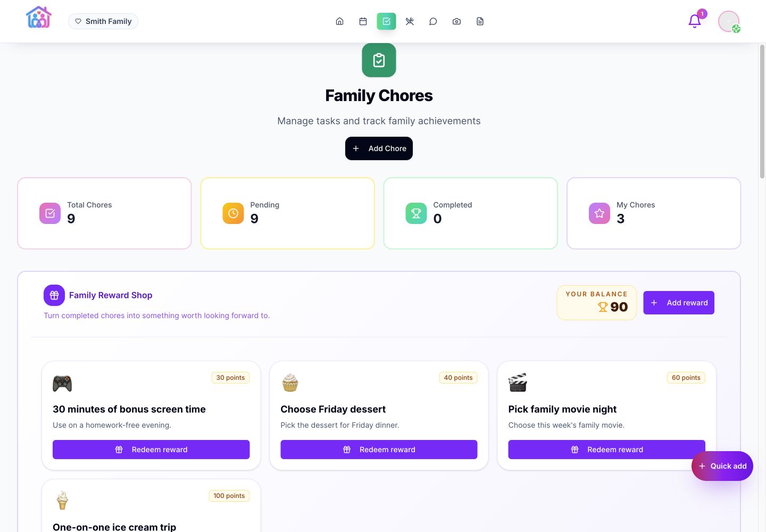
Task: Click the 60 points badge
Action: pos(686,378)
